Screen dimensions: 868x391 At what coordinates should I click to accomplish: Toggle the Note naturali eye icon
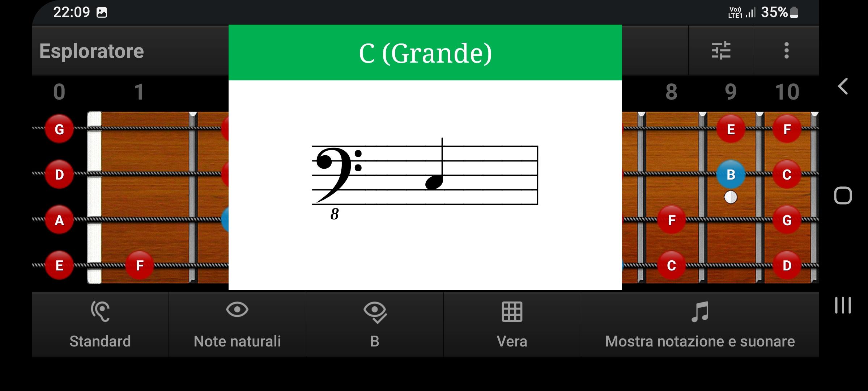[x=237, y=310]
